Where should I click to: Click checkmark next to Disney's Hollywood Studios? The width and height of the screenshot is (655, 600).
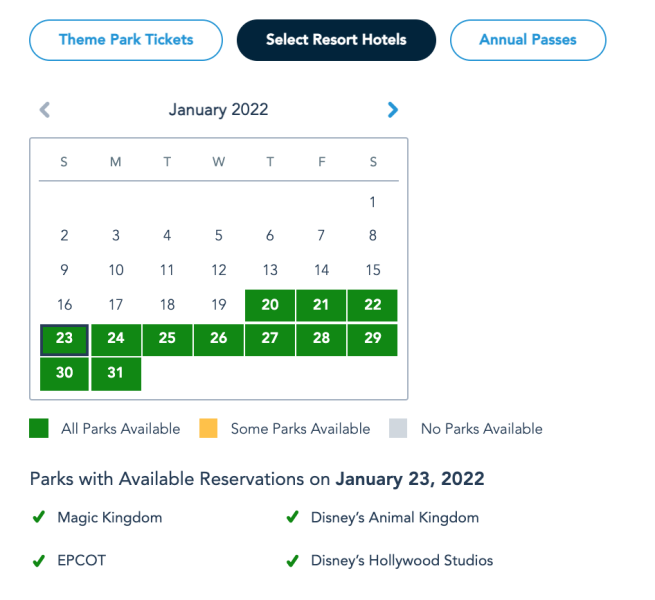click(x=293, y=561)
